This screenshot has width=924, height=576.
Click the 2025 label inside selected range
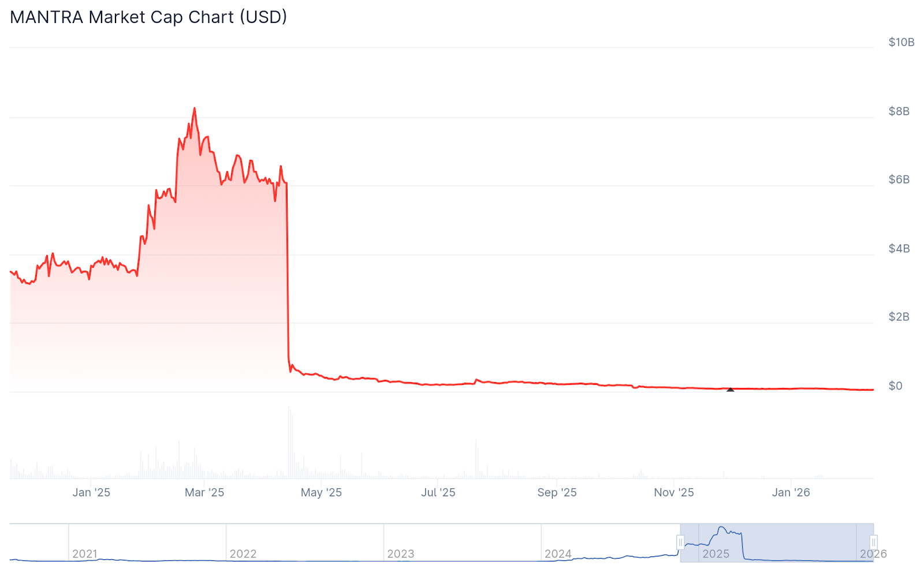tap(716, 554)
